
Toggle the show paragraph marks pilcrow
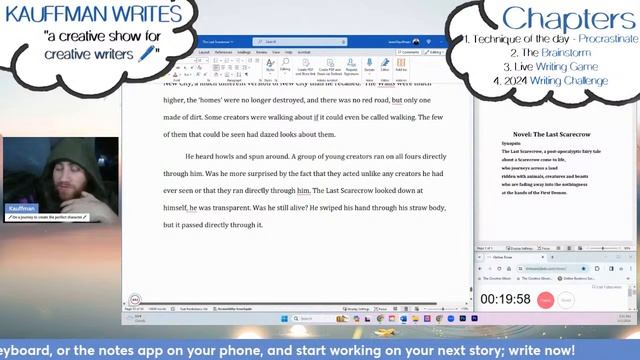(x=247, y=74)
